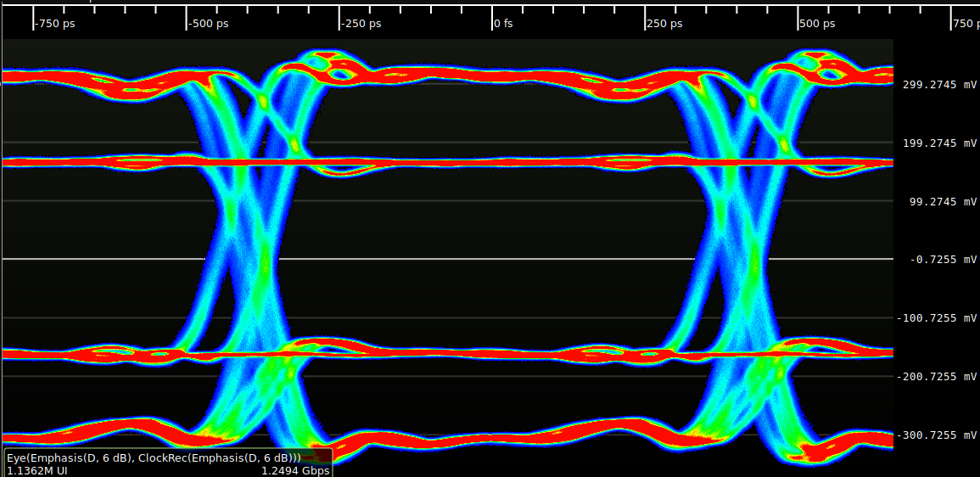980x477 pixels.
Task: Click the -0.7255 mV axis label
Action: point(944,260)
